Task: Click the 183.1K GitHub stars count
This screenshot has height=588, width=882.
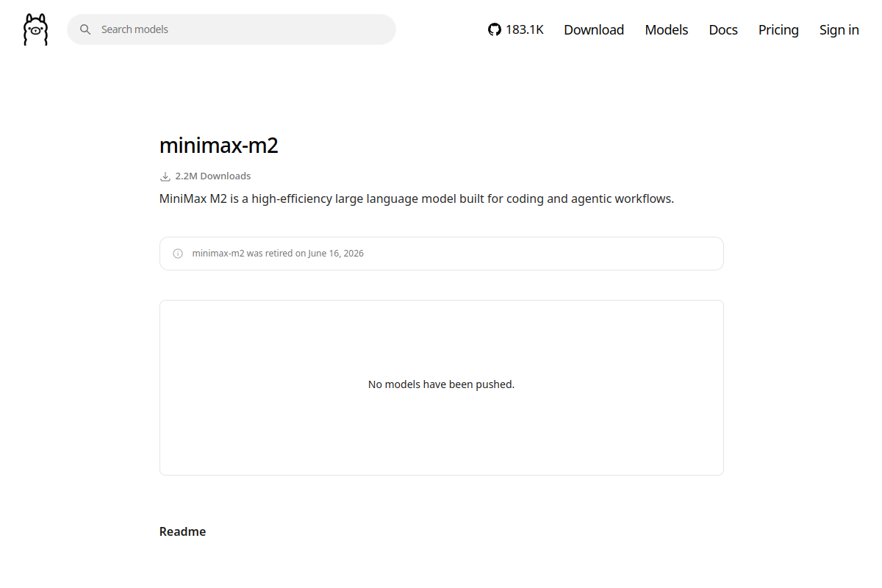Action: click(x=525, y=29)
